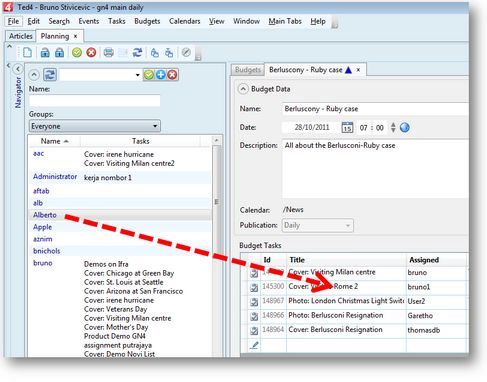Screen dimensions: 487x382
Task: Click the Description text area
Action: [x=375, y=169]
